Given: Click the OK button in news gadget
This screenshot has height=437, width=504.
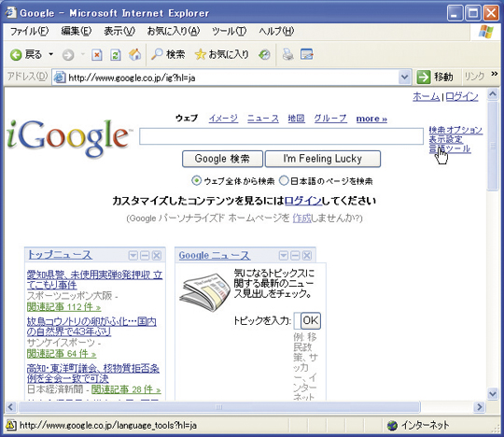Looking at the screenshot, I should pos(311,320).
